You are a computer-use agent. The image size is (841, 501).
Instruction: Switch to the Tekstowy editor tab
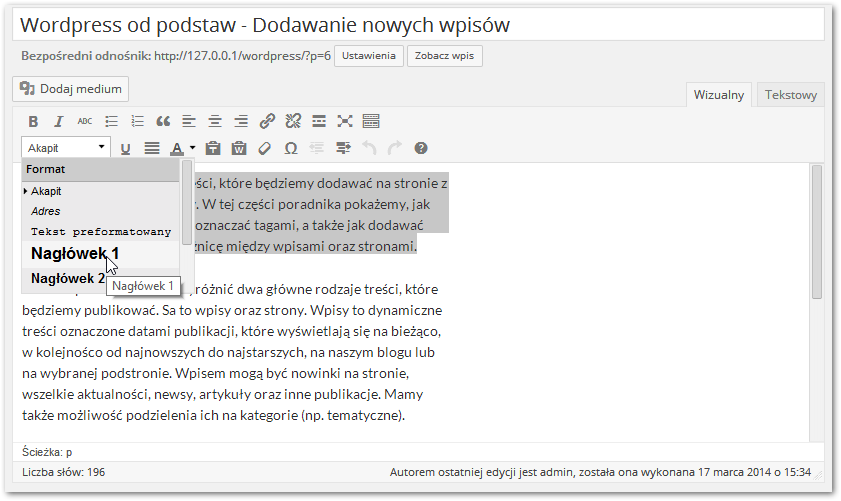pyautogui.click(x=791, y=95)
